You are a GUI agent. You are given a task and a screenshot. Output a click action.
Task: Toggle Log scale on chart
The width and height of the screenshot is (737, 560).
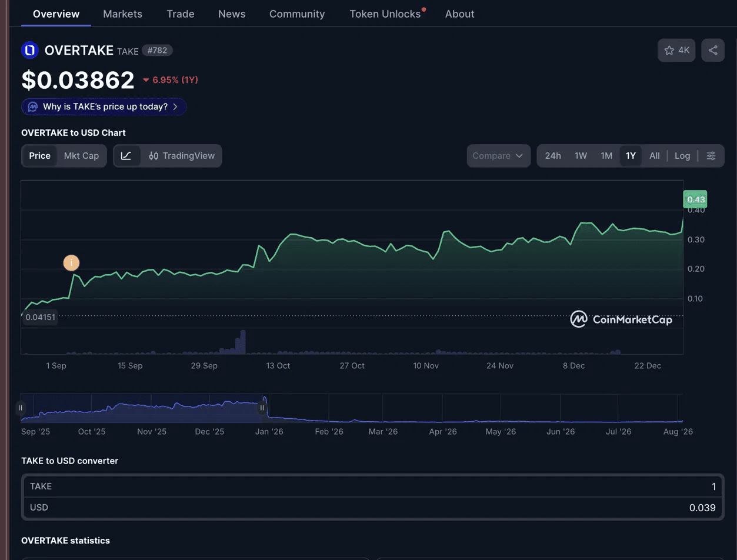(x=682, y=156)
